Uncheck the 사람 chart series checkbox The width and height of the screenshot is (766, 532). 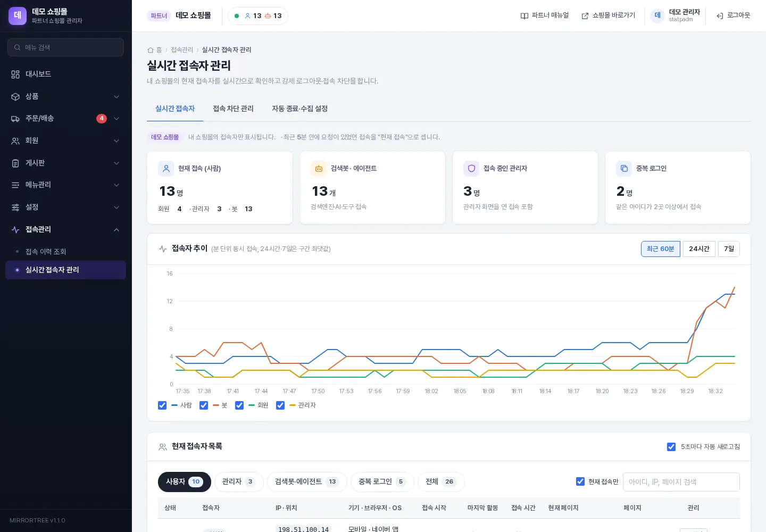click(162, 405)
